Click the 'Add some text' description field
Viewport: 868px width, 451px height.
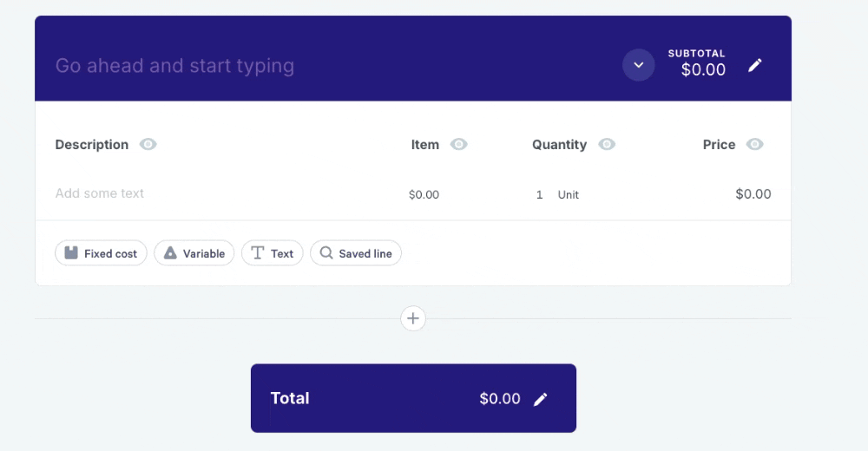tap(100, 193)
